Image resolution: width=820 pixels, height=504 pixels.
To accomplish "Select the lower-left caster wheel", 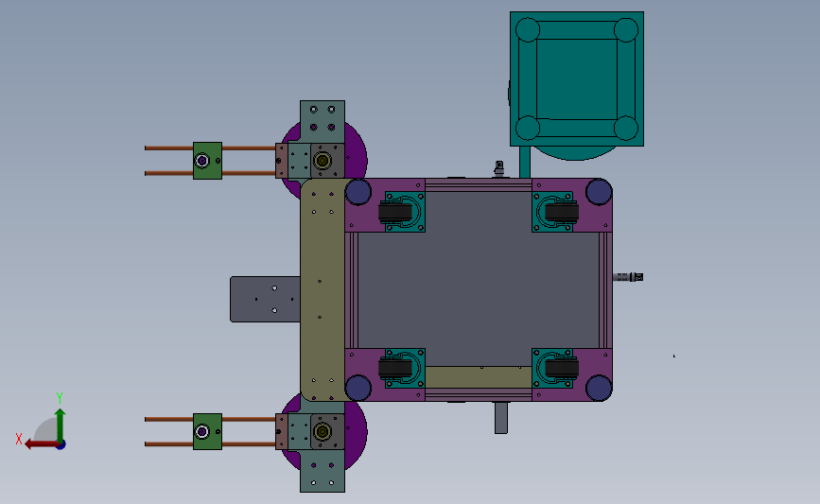I will point(395,368).
